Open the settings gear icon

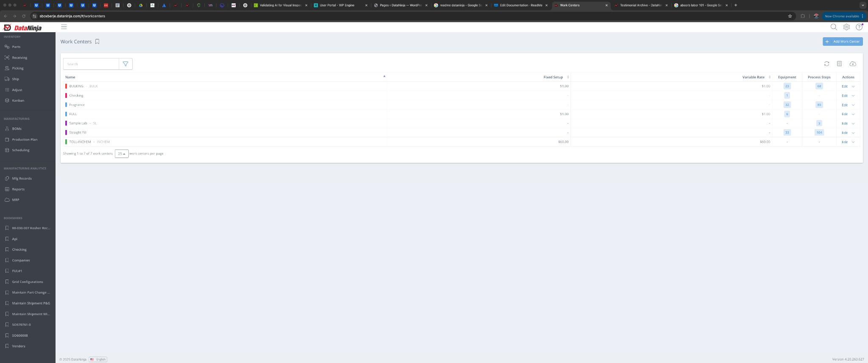click(846, 27)
